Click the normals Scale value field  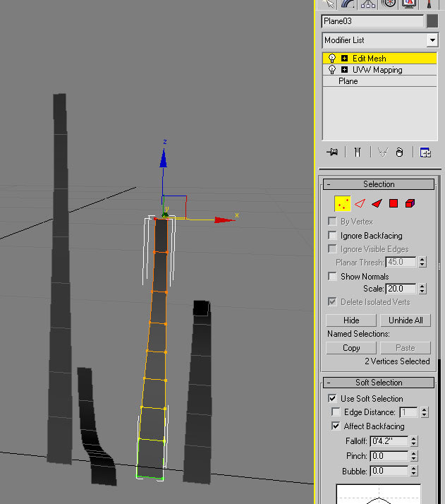point(401,289)
